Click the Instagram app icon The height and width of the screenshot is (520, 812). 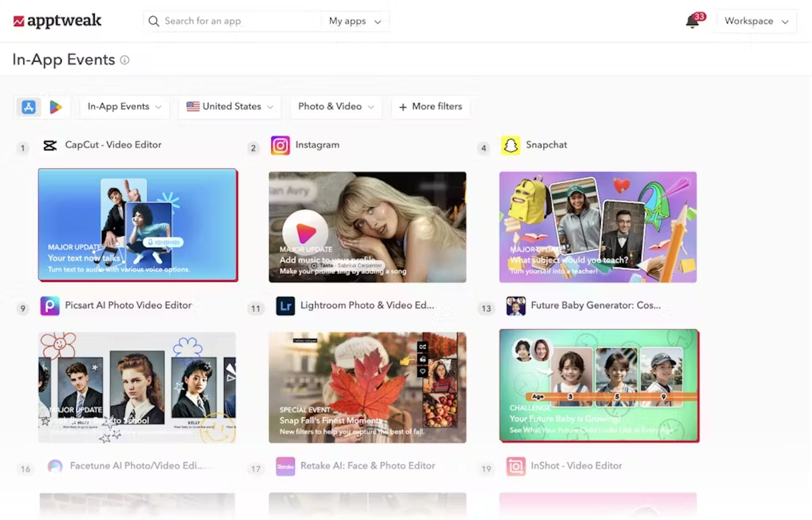[280, 146]
